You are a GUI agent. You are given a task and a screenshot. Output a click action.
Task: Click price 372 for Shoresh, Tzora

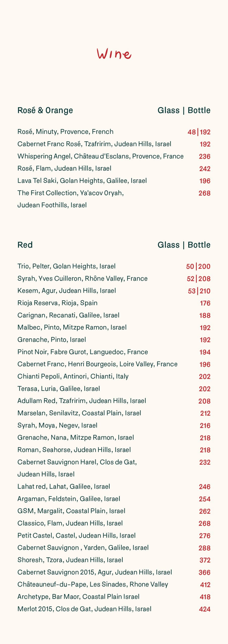pos(205,560)
